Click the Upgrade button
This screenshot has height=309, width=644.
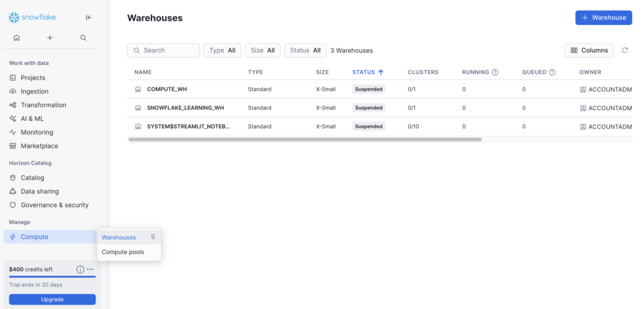pyautogui.click(x=52, y=300)
